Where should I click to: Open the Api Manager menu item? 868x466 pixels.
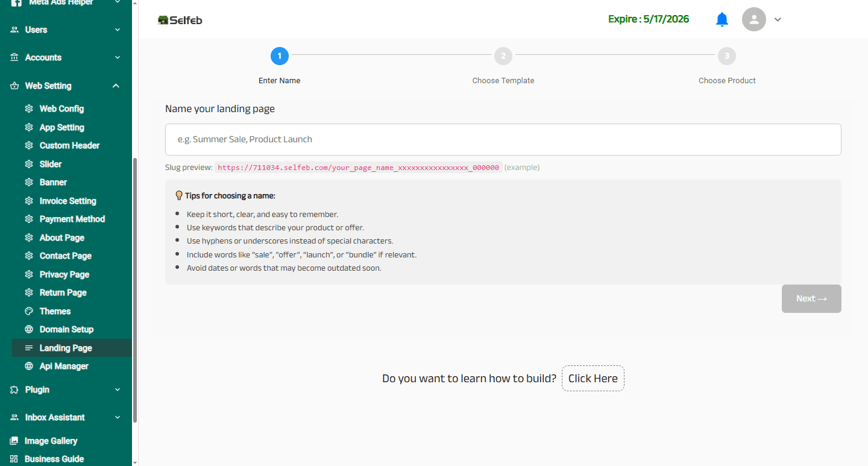[x=64, y=367]
